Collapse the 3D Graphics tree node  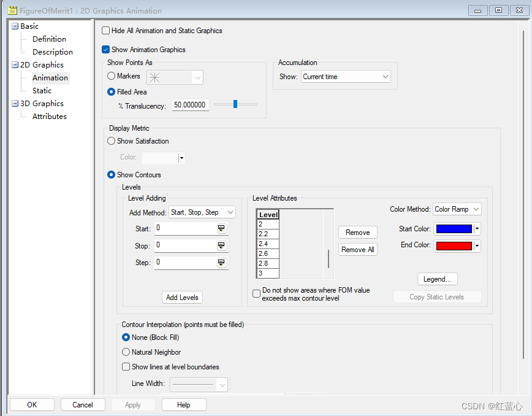coord(15,104)
